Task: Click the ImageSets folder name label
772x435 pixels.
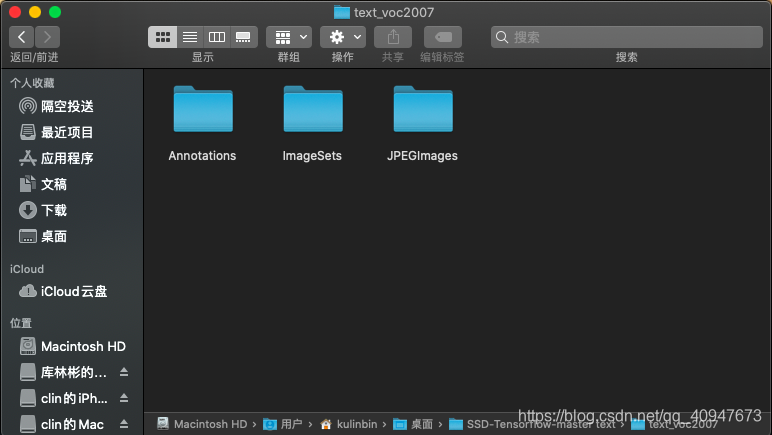Action: 312,155
